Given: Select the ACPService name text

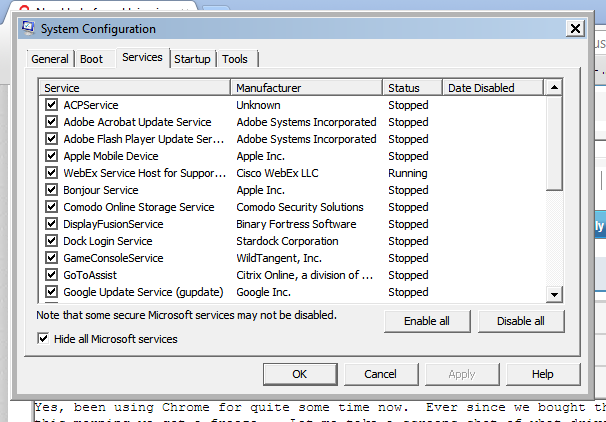Looking at the screenshot, I should (91, 105).
